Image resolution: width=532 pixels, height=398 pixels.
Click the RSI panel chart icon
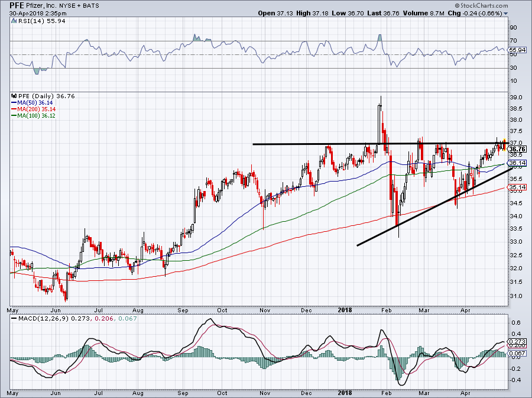(14, 21)
